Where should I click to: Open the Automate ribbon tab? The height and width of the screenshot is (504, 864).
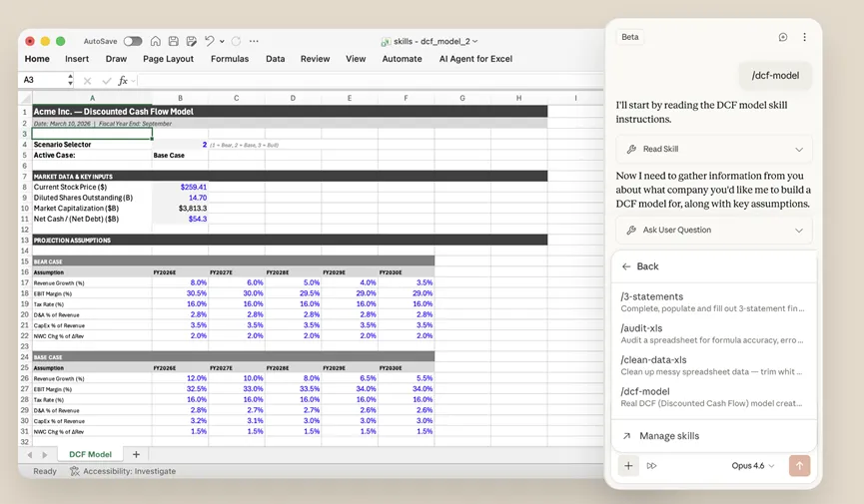tap(402, 59)
